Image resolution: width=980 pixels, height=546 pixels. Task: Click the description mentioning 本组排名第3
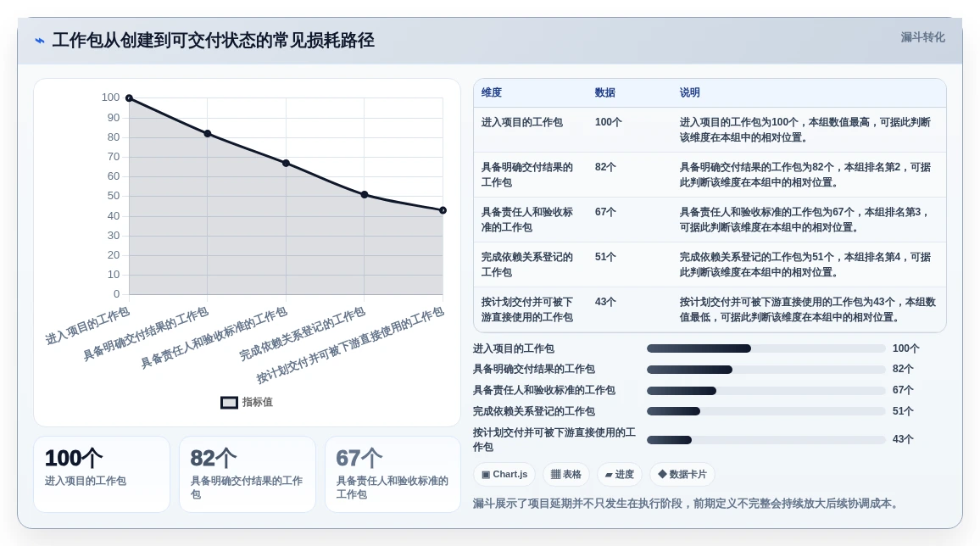[x=805, y=220]
